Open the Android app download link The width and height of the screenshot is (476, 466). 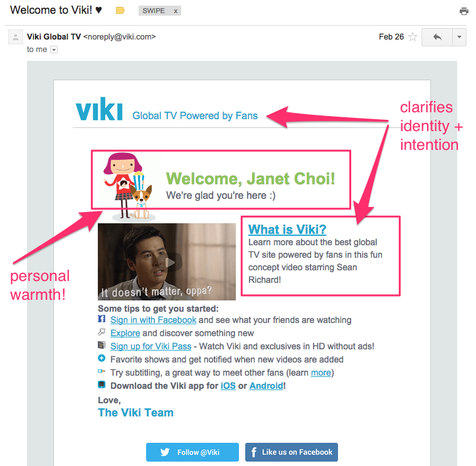click(267, 386)
